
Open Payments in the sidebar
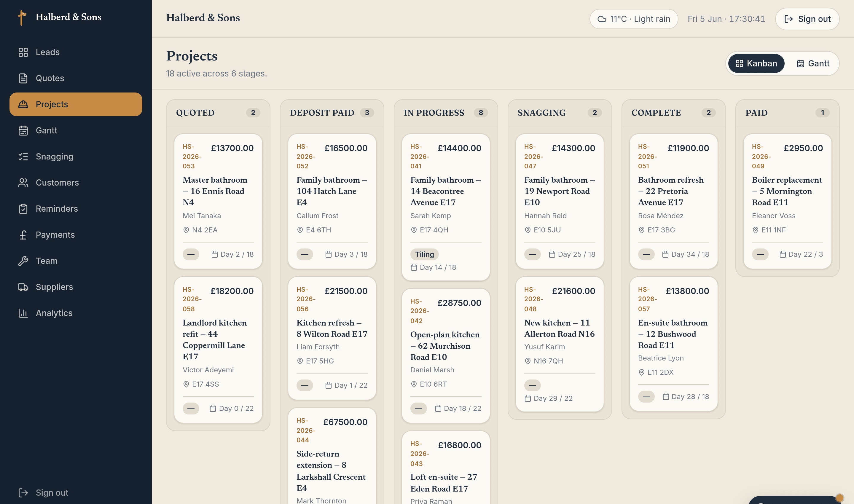click(x=76, y=235)
